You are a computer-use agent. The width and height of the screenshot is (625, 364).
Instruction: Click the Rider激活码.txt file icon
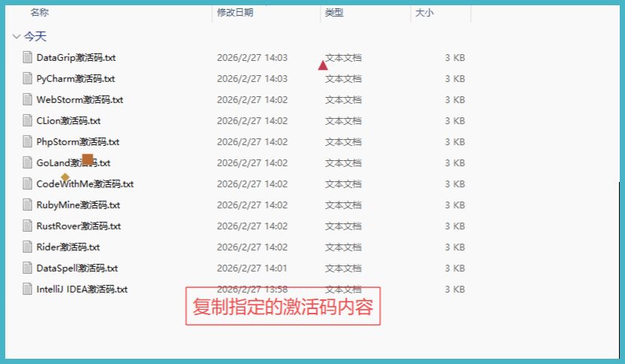(x=27, y=247)
